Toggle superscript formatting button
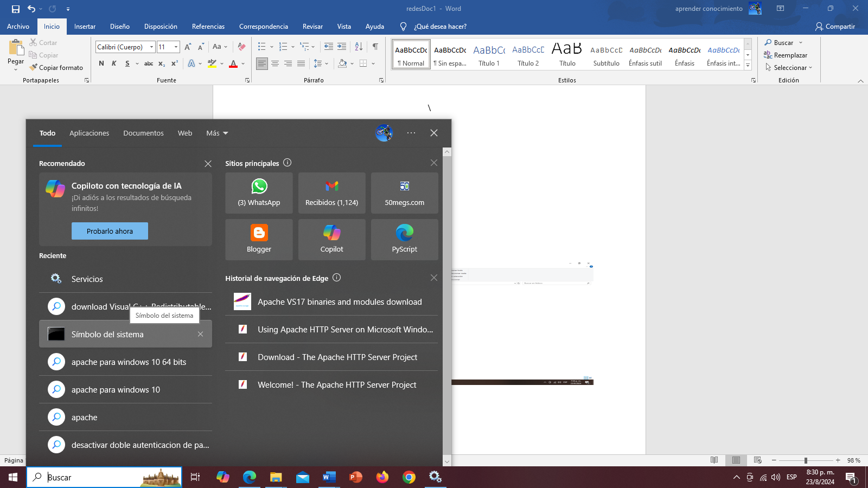Image resolution: width=868 pixels, height=488 pixels. coord(175,63)
